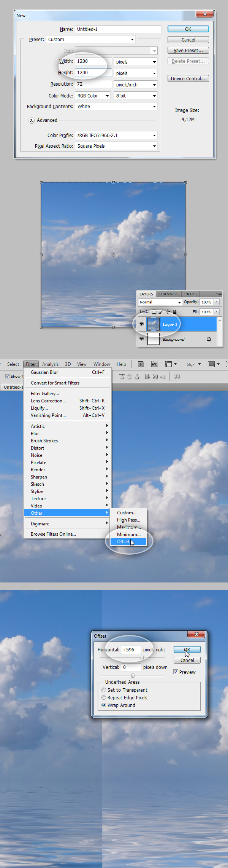
Task: Click the lock all icon in Layers
Action: 174,312
